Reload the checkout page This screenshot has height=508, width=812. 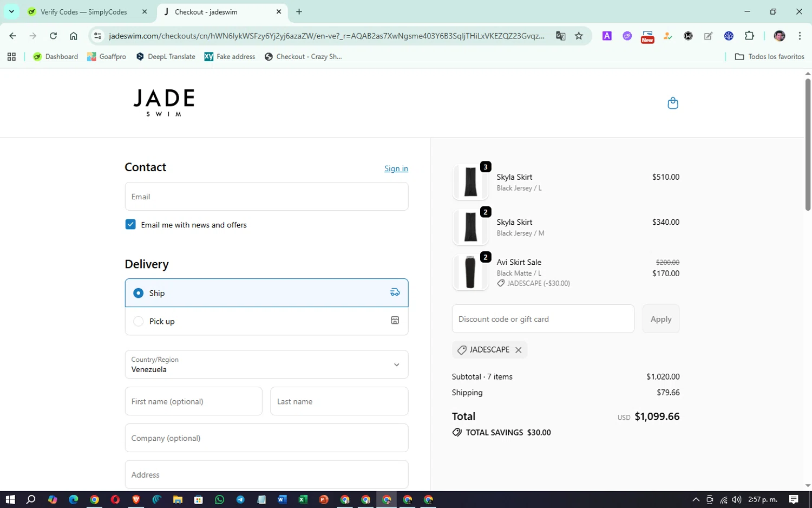(53, 36)
